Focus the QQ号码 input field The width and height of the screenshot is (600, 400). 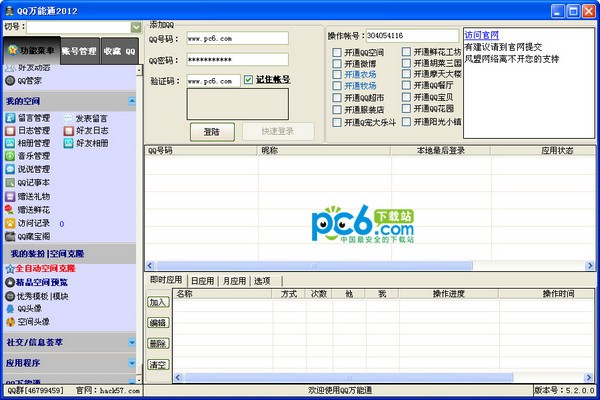[238, 38]
